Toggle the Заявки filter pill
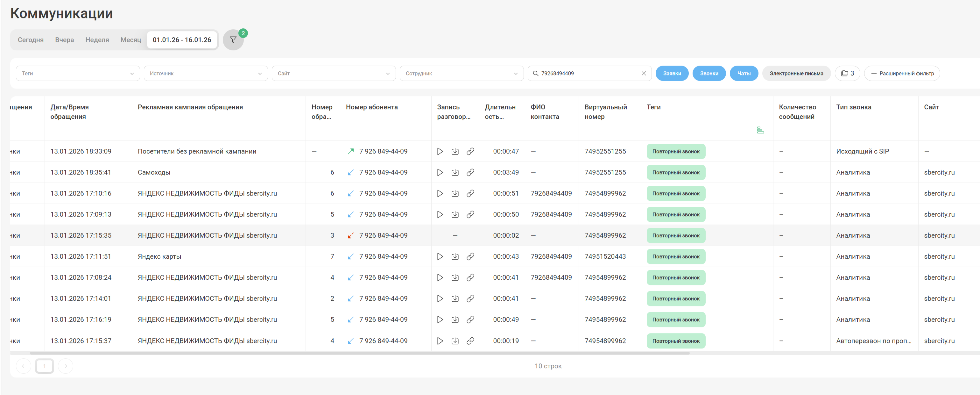The width and height of the screenshot is (980, 395). [x=672, y=73]
